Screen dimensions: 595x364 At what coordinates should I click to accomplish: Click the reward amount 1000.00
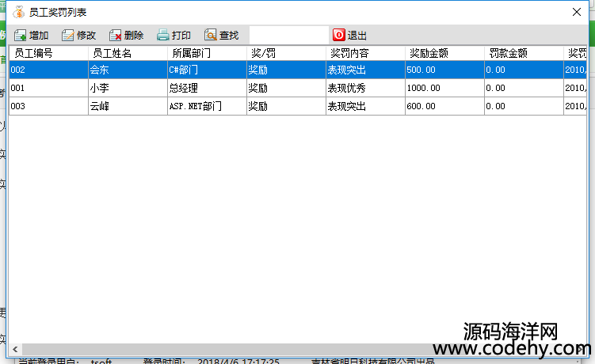[445, 88]
